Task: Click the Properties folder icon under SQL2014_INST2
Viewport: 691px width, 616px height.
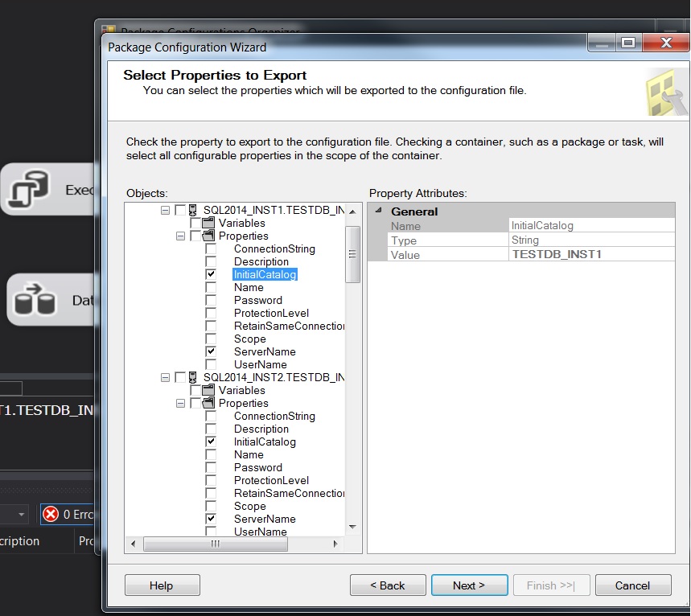Action: click(x=209, y=403)
